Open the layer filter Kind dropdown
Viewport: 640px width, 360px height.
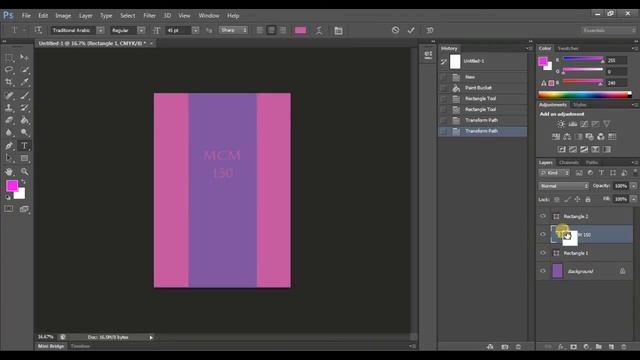pos(554,173)
